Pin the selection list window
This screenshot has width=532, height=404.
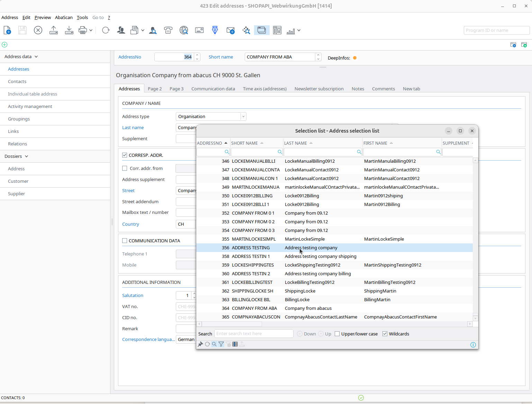(200, 344)
